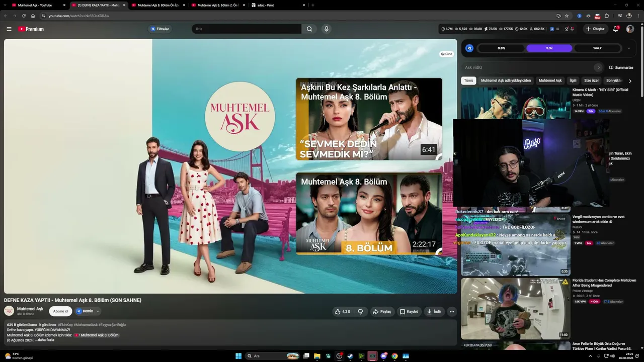Screen dimensions: 644x362
Task: Open a new browser tab
Action: 313,5
